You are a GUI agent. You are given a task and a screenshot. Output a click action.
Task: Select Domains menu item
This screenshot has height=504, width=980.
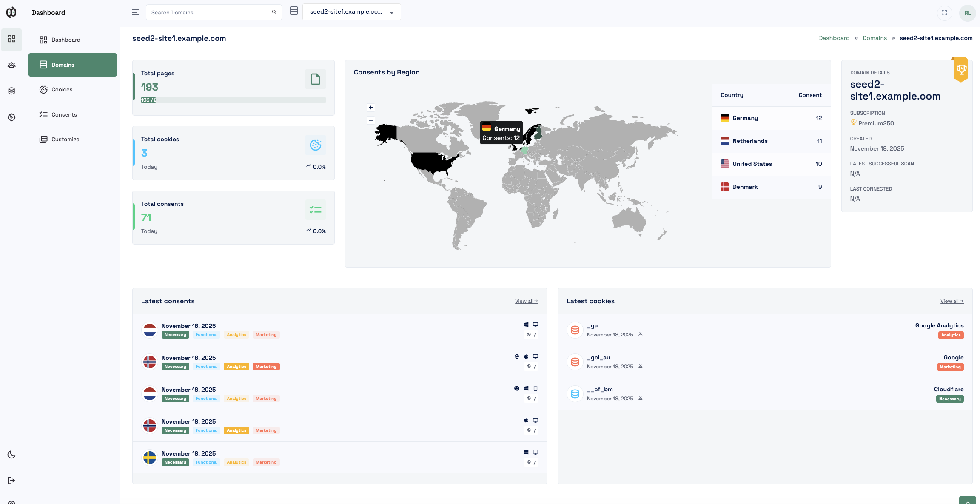tap(73, 65)
